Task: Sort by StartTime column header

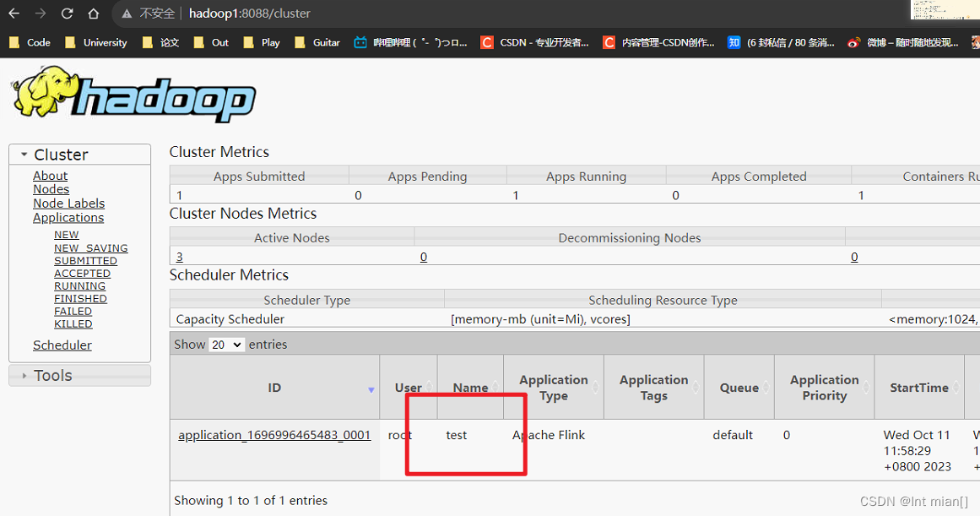Action: 919,388
